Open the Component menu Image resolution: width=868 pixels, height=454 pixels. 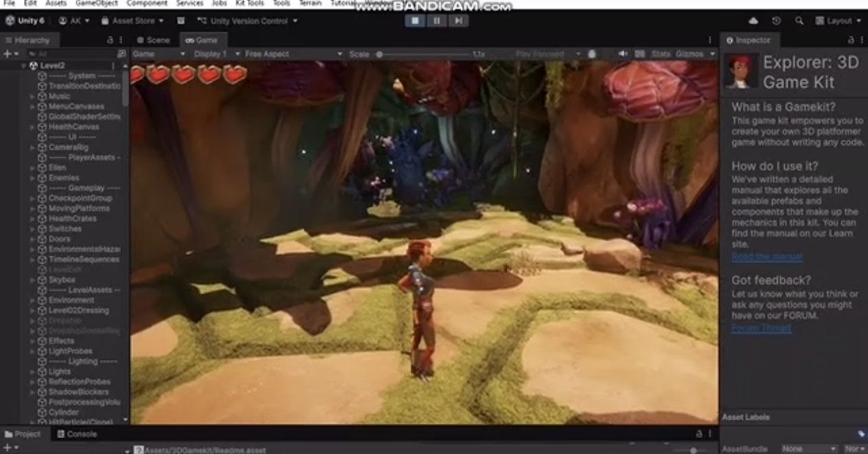[x=147, y=3]
